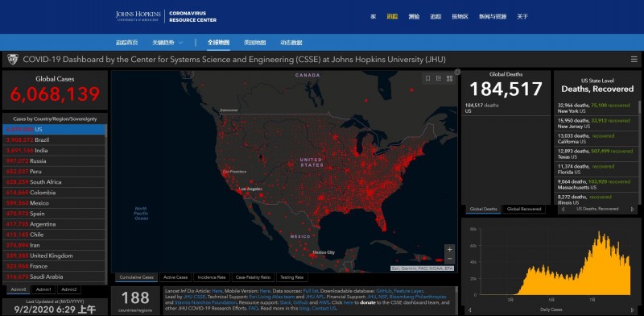
Task: Switch to the Admin2 level tab
Action: click(69, 289)
